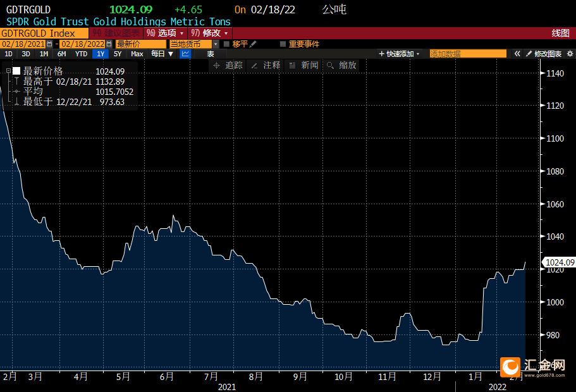This screenshot has height=392, width=576.
Task: Select the 3D range tab
Action: click(x=26, y=54)
